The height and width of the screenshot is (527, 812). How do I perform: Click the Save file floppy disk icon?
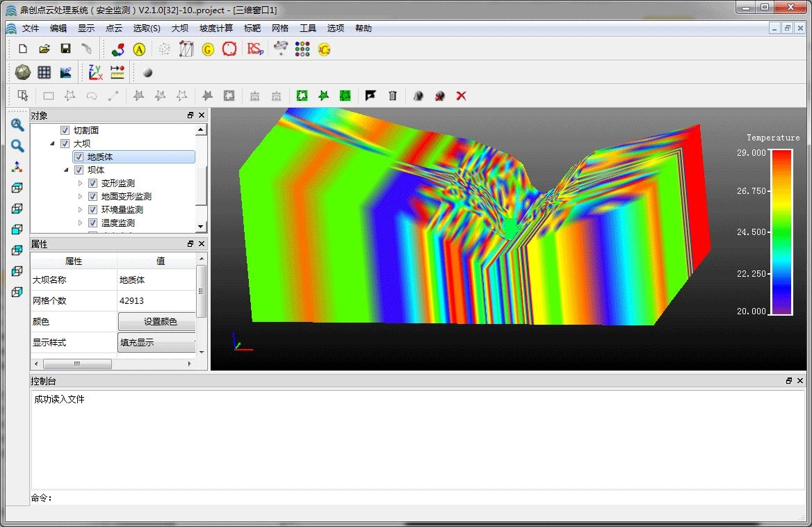tap(65, 49)
